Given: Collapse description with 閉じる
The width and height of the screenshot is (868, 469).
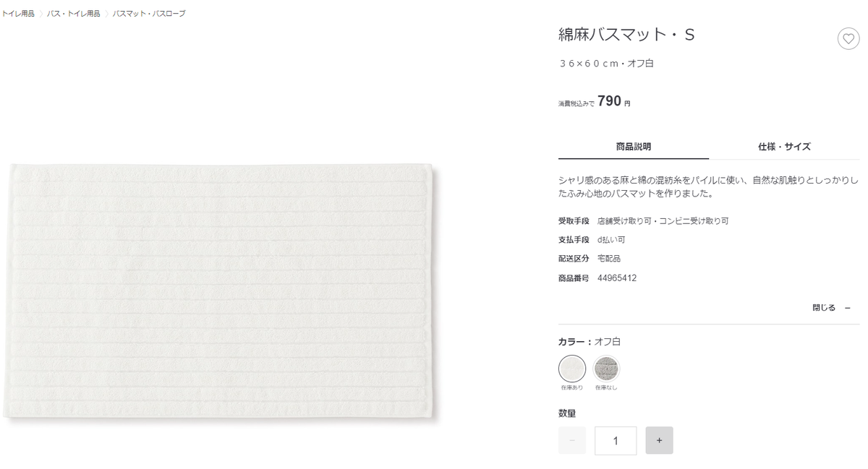Looking at the screenshot, I should (824, 308).
